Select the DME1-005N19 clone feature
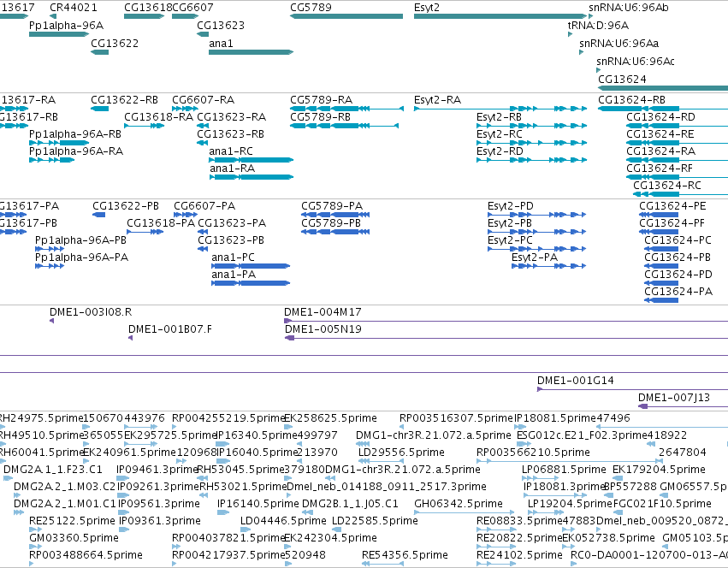 tap(506, 338)
